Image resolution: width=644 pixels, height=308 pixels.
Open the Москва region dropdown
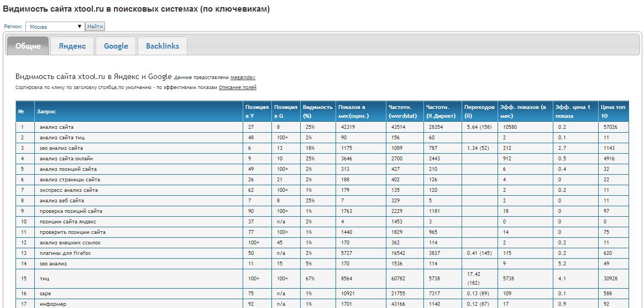[55, 27]
